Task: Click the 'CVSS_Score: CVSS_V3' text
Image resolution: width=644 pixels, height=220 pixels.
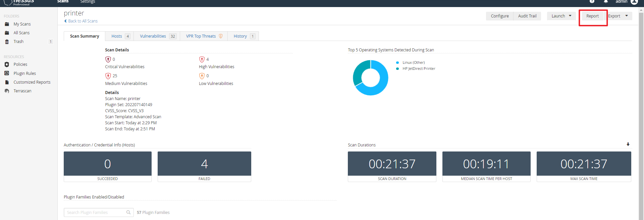Action: [x=124, y=111]
